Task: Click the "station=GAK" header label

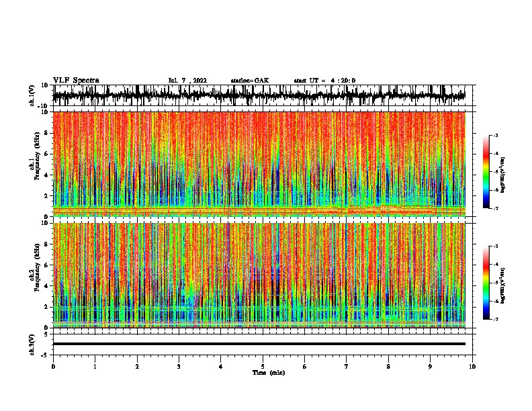Action: pos(250,81)
